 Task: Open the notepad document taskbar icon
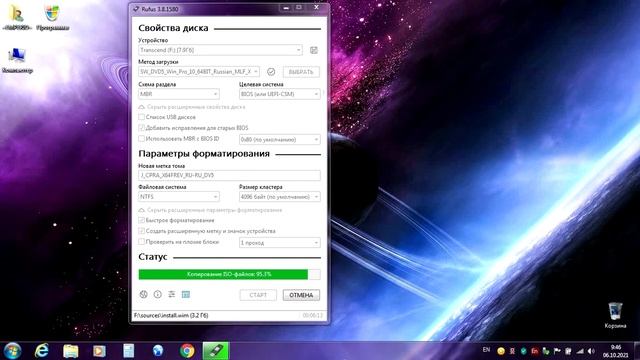click(x=129, y=351)
